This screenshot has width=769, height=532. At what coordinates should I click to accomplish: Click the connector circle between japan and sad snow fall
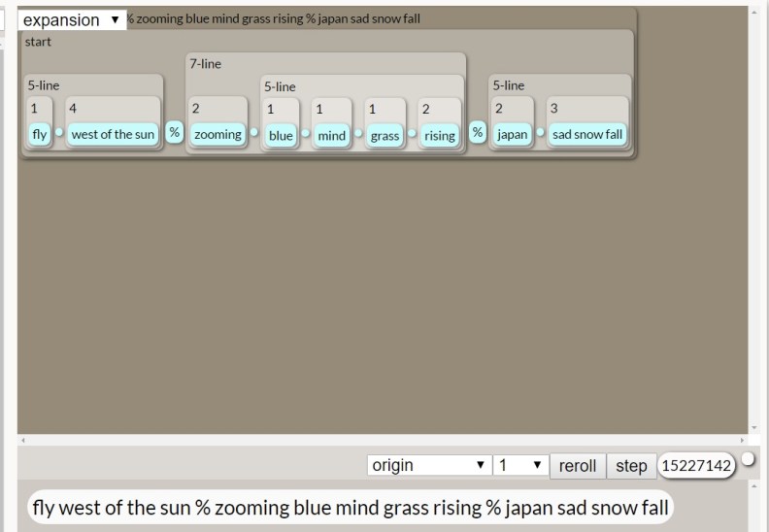click(x=540, y=133)
